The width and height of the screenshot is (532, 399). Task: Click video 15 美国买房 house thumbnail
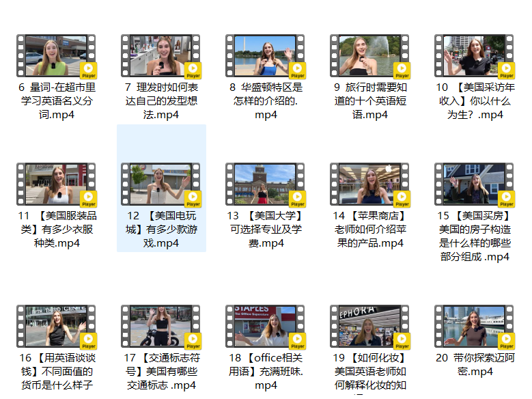[475, 184]
